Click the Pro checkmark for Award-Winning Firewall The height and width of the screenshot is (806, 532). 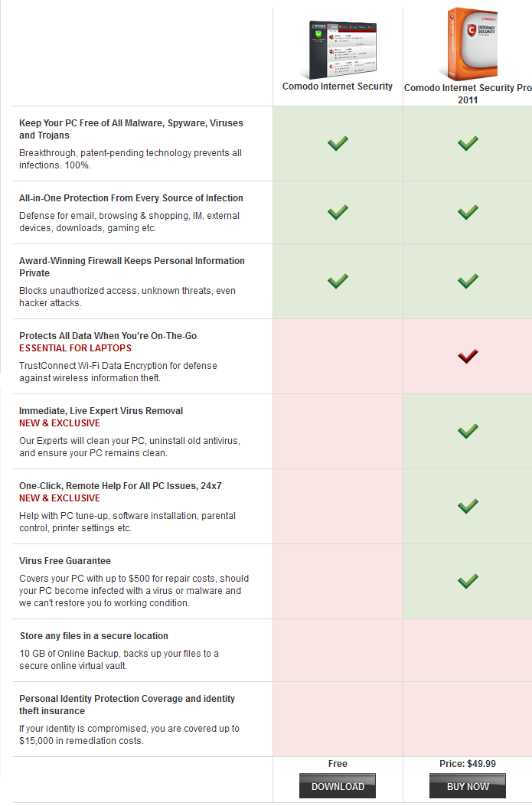click(x=468, y=281)
